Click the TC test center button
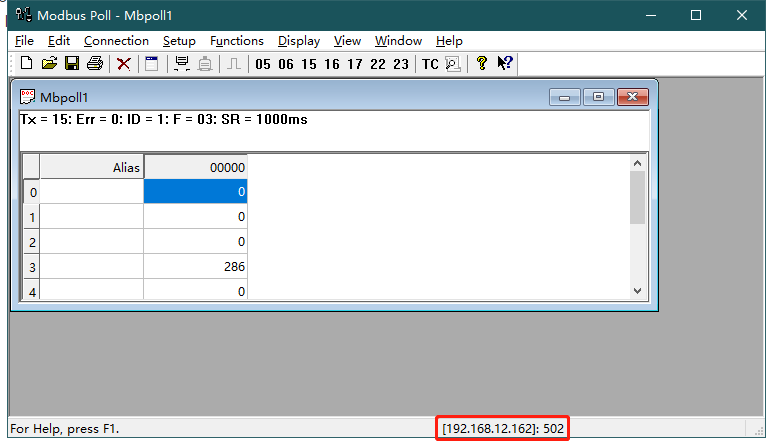 pyautogui.click(x=430, y=64)
